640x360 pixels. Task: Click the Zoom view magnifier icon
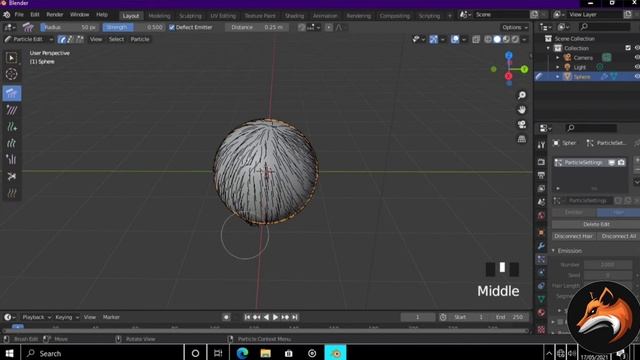[x=522, y=96]
